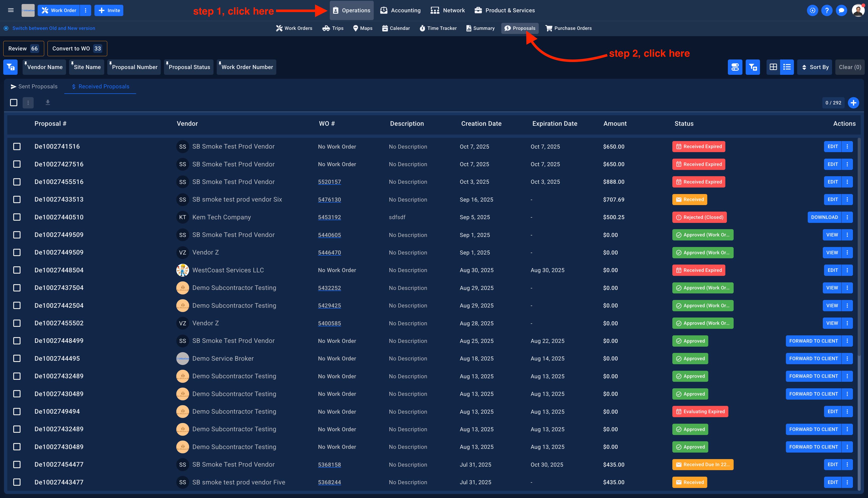Open work order link 5520157

click(x=329, y=182)
